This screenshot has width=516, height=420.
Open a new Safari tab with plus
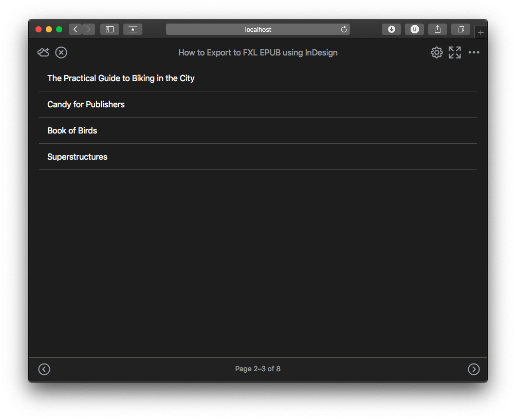(x=481, y=32)
